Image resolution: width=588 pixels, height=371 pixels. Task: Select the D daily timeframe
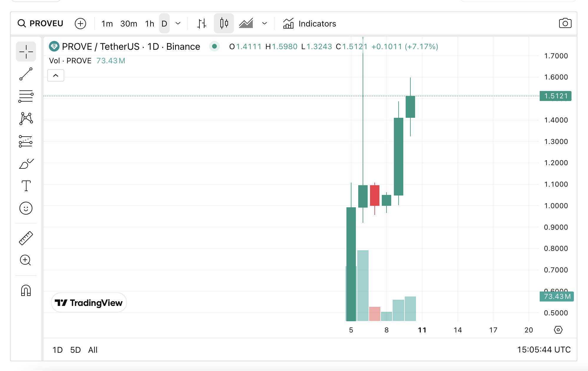coord(164,24)
